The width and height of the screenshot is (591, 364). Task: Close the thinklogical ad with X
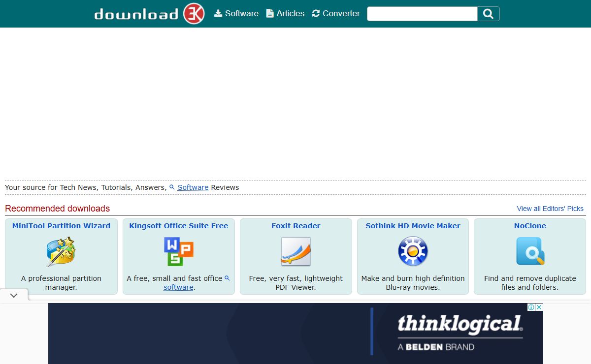click(539, 307)
